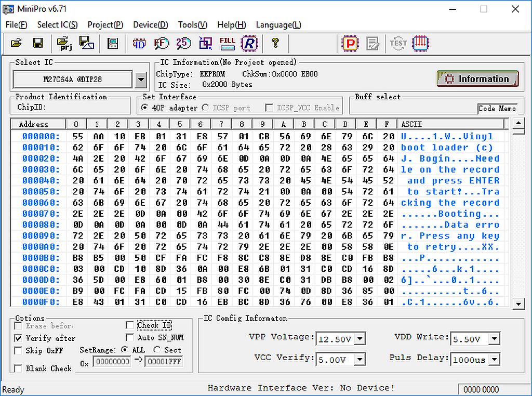Click the Information button
Screen dimensions: 532x396
(x=477, y=79)
